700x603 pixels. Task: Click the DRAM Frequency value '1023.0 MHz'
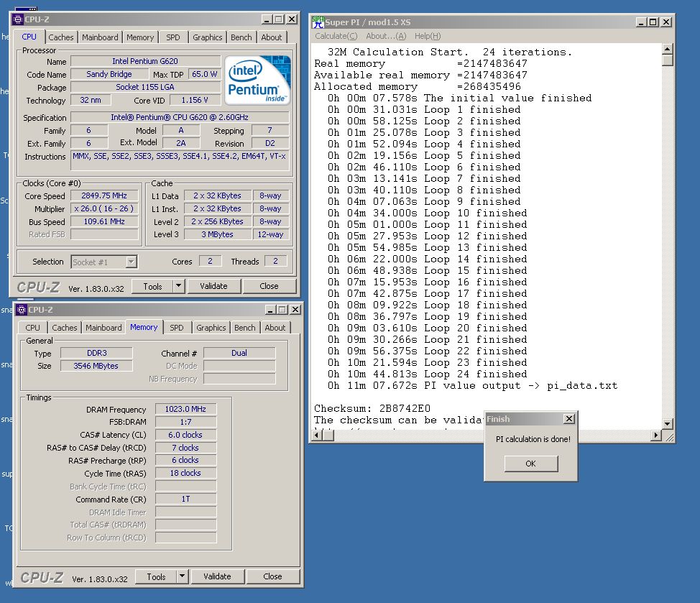[x=185, y=409]
